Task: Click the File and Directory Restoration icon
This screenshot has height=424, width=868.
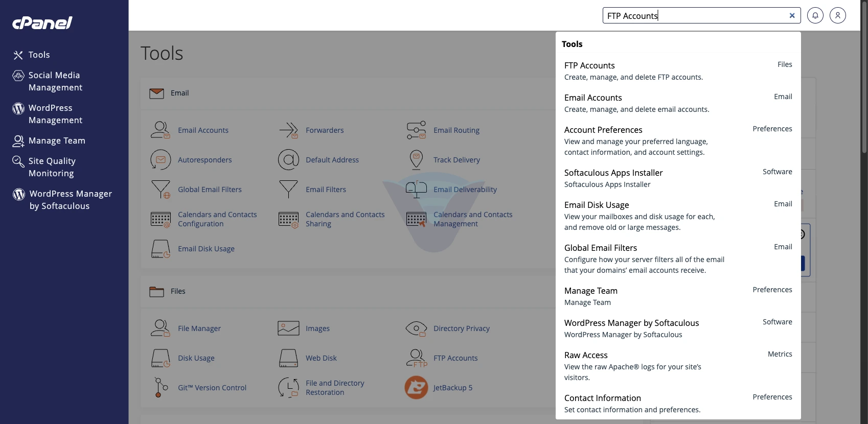Action: (x=288, y=388)
